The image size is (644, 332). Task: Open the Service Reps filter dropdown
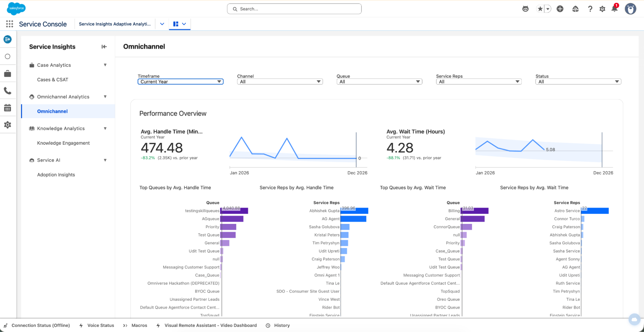(479, 82)
